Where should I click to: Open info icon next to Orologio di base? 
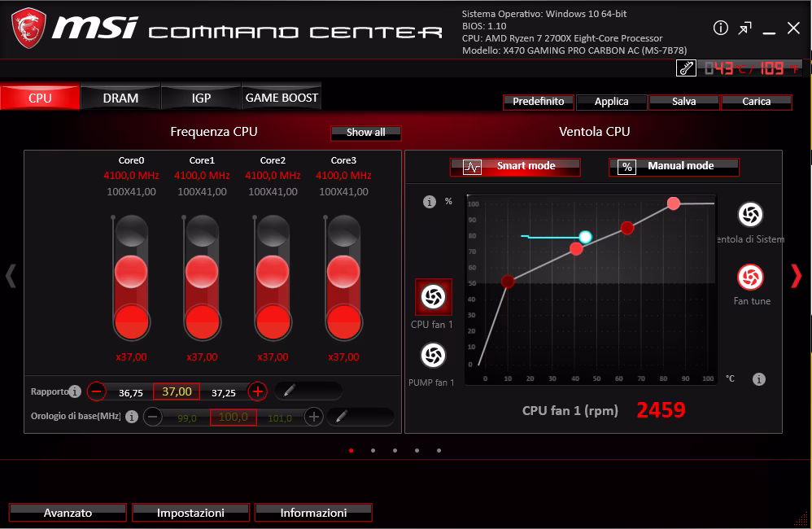tap(132, 416)
